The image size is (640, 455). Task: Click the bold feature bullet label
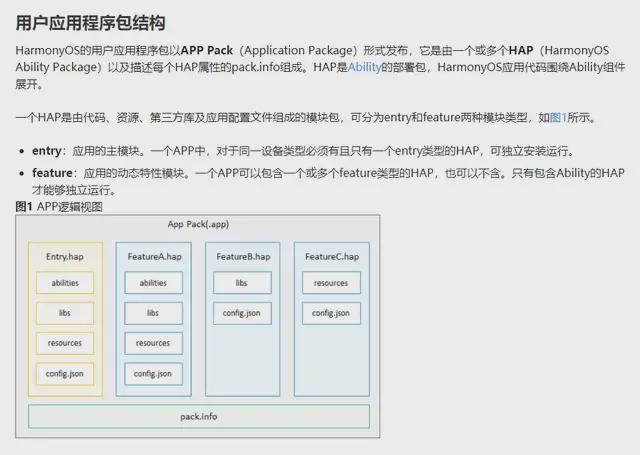52,173
